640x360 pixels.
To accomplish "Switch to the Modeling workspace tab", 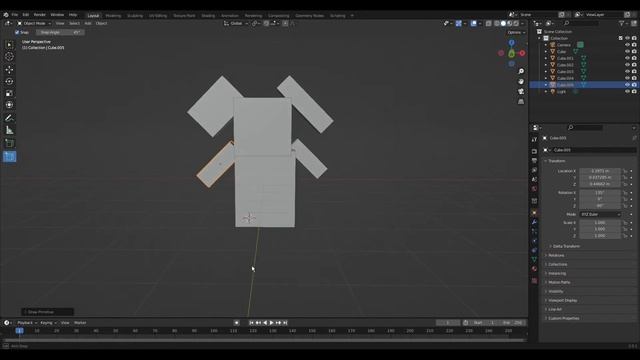I will (x=113, y=16).
